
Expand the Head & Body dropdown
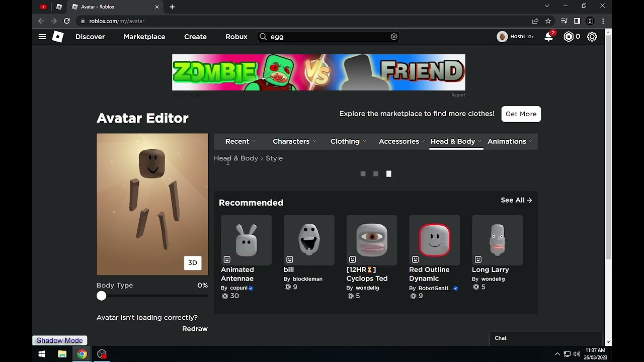[456, 141]
